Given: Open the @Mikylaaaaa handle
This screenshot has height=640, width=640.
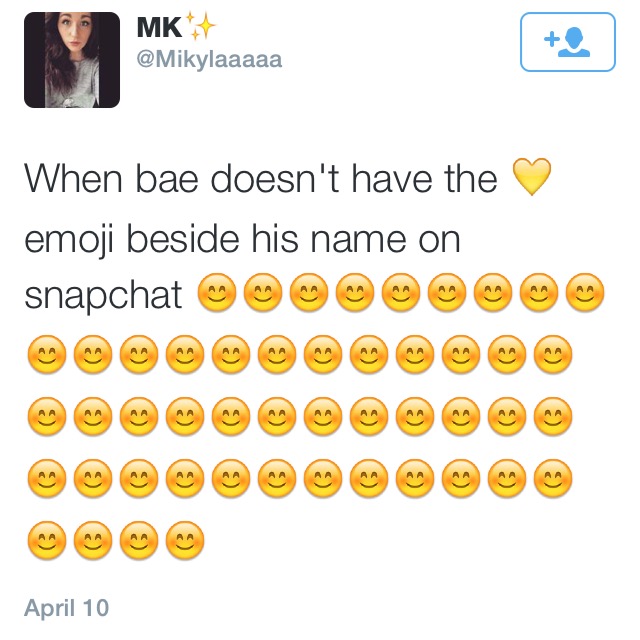Looking at the screenshot, I should (209, 59).
